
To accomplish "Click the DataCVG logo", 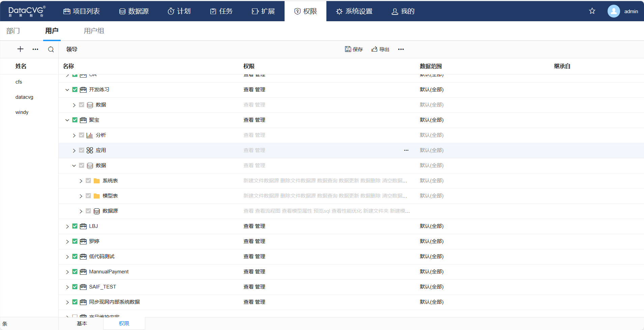I will click(27, 11).
